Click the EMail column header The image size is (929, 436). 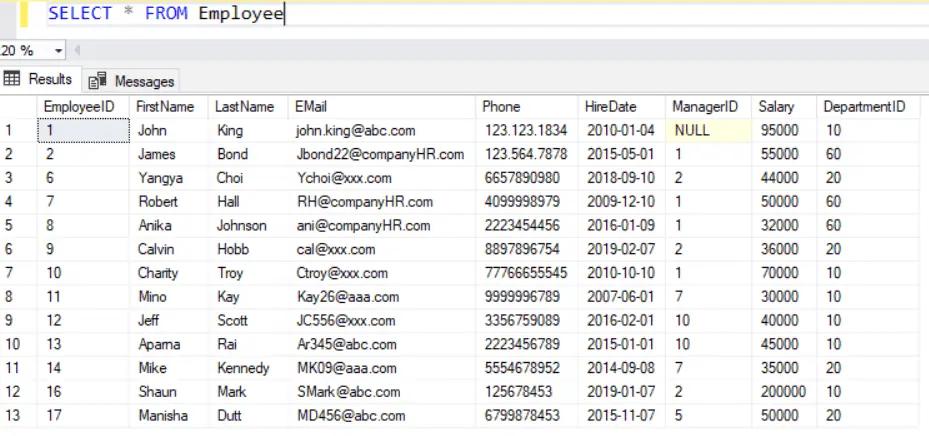pos(310,106)
